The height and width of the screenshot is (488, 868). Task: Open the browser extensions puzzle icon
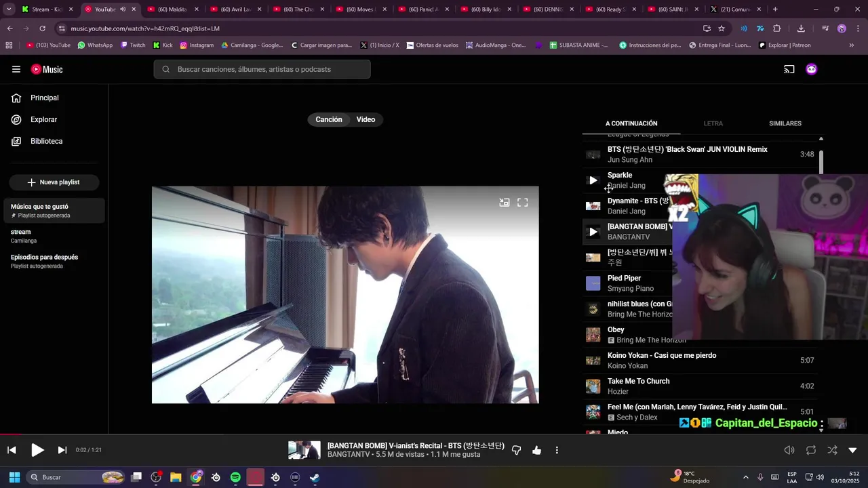click(x=777, y=28)
